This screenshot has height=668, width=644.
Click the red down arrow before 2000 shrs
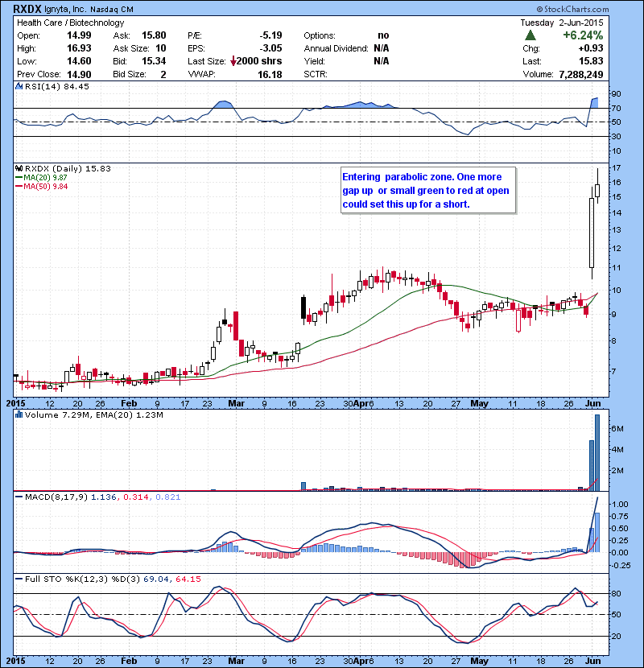click(x=233, y=61)
